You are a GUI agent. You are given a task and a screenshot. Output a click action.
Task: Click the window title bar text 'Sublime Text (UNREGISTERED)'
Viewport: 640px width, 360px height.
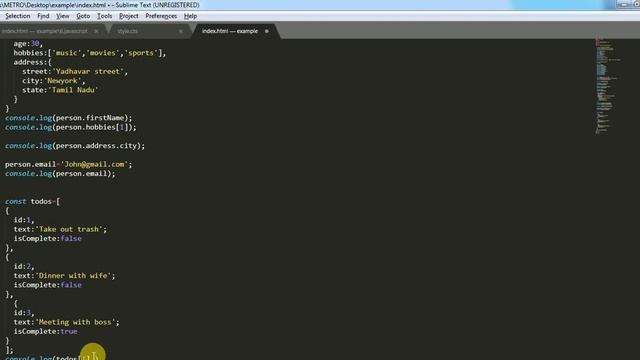click(157, 5)
